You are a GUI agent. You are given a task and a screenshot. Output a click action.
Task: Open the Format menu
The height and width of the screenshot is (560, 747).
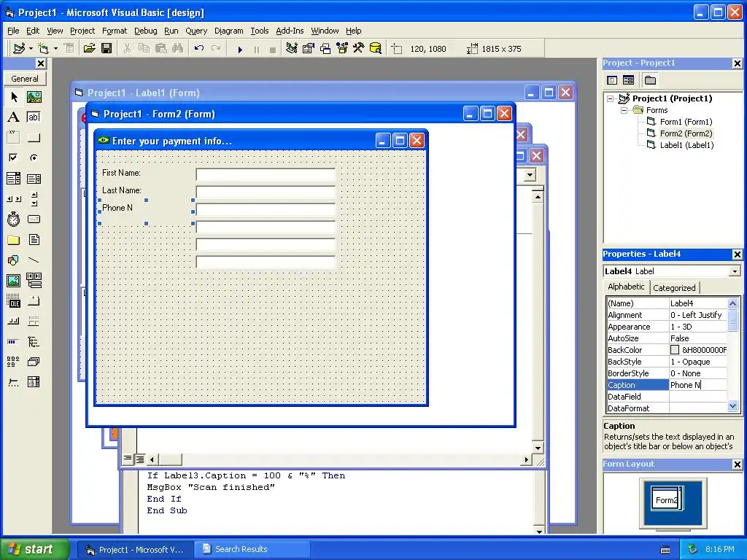115,31
